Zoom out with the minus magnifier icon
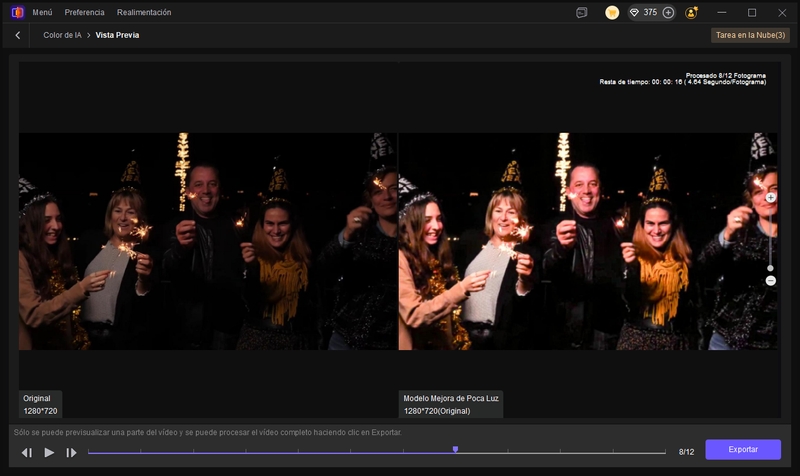This screenshot has height=476, width=800. (x=770, y=281)
